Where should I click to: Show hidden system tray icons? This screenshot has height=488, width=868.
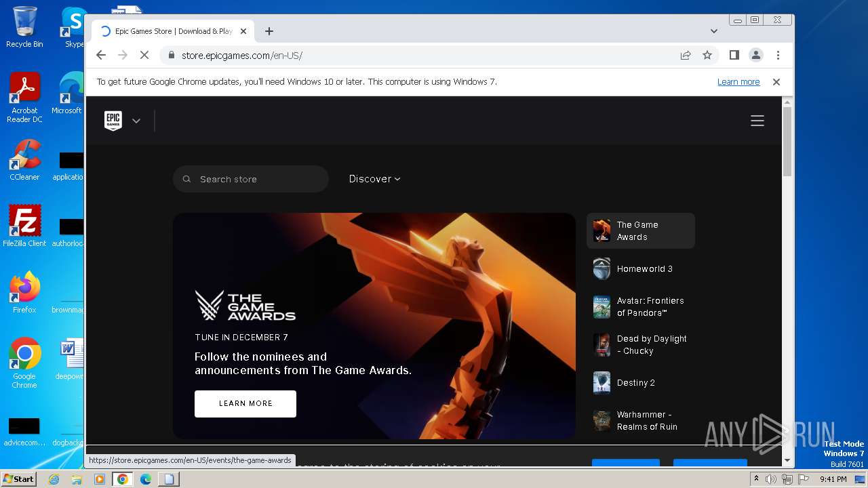pos(757,479)
